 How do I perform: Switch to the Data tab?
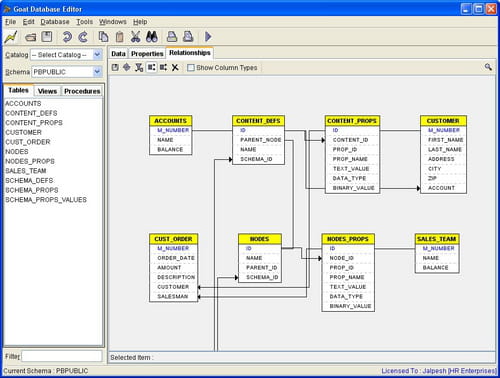[118, 54]
